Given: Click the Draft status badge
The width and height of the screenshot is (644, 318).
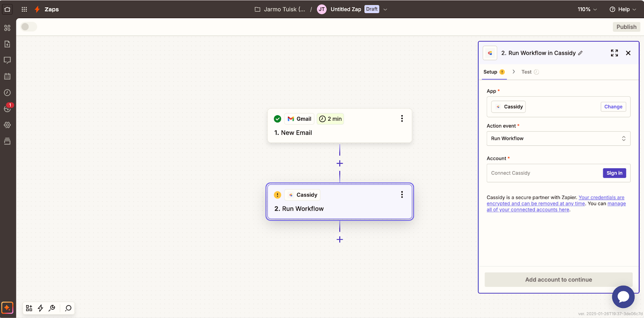Looking at the screenshot, I should [x=372, y=9].
